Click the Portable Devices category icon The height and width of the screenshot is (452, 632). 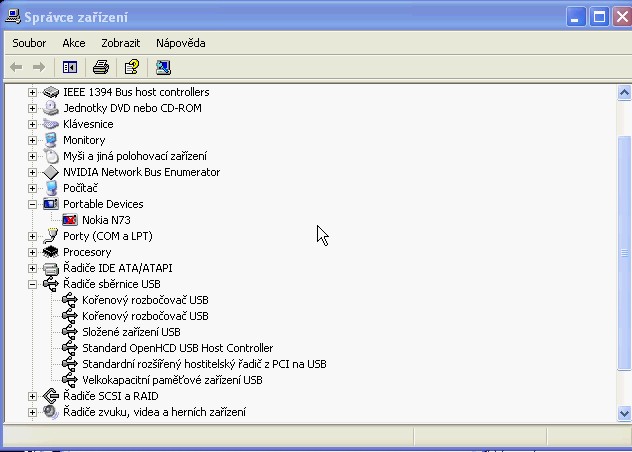[51, 204]
